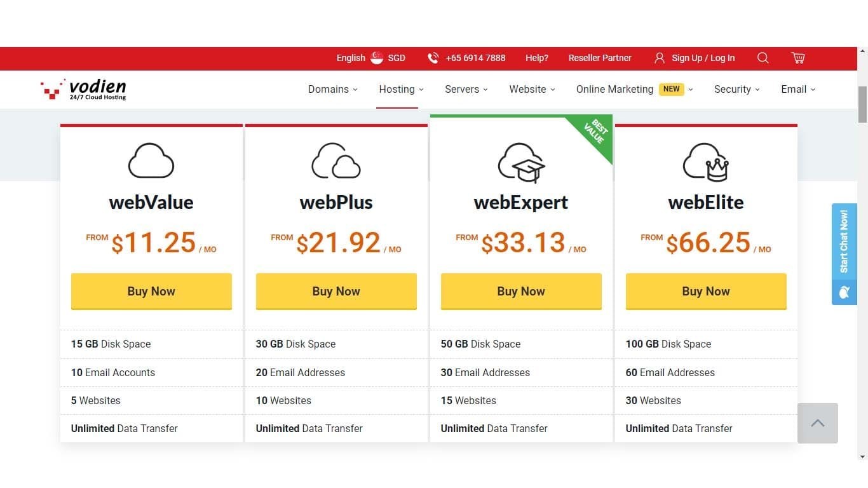Viewport: 868px width, 488px height.
Task: Click '60 Email Addresses' feature
Action: [x=670, y=373]
